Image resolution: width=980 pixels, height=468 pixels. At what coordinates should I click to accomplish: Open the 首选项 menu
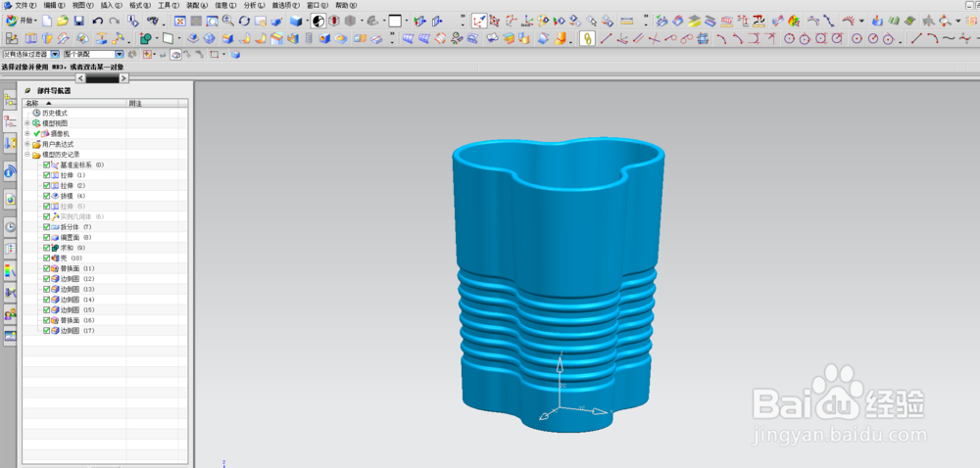[x=285, y=5]
